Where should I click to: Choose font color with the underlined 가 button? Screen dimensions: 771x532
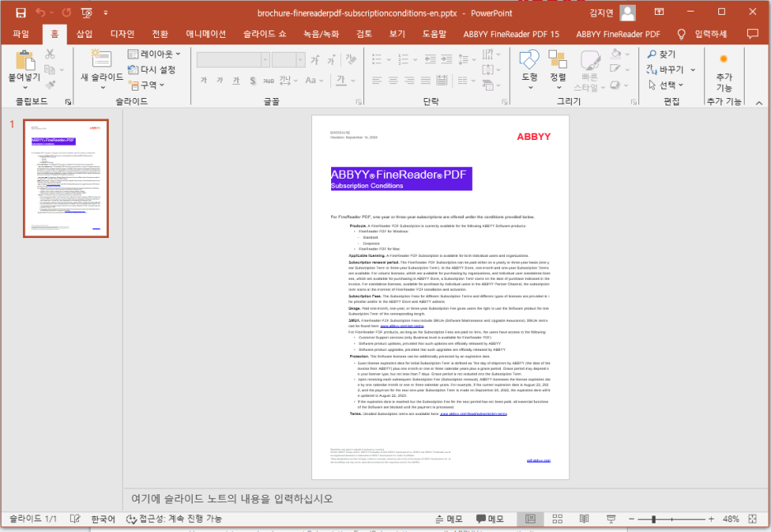tap(341, 80)
